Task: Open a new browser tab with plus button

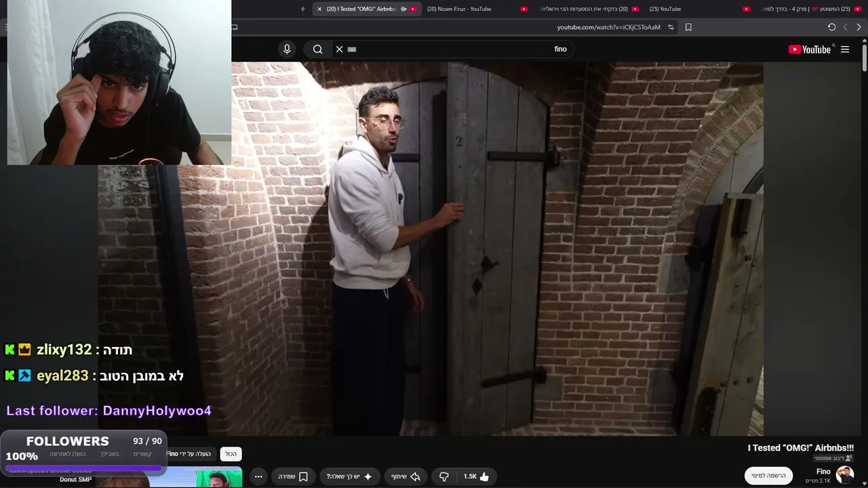Action: [302, 9]
